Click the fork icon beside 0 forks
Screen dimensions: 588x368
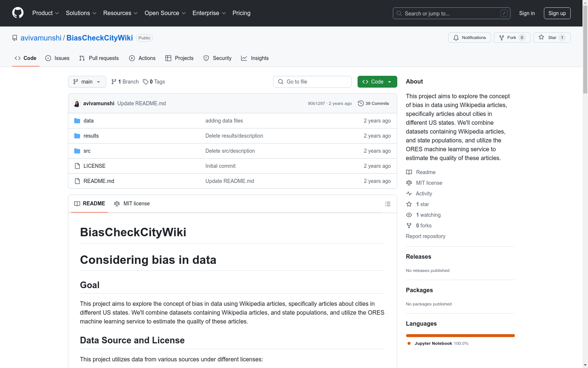tap(409, 226)
